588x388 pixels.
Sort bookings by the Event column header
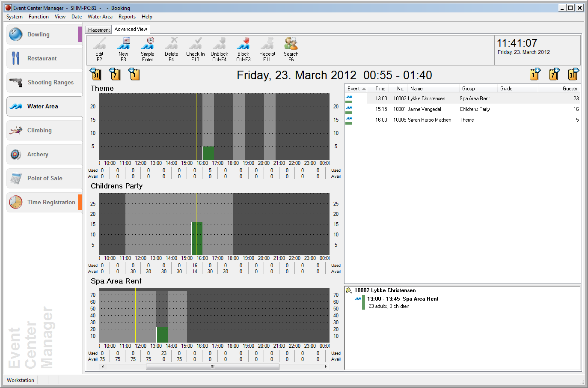[x=354, y=89]
